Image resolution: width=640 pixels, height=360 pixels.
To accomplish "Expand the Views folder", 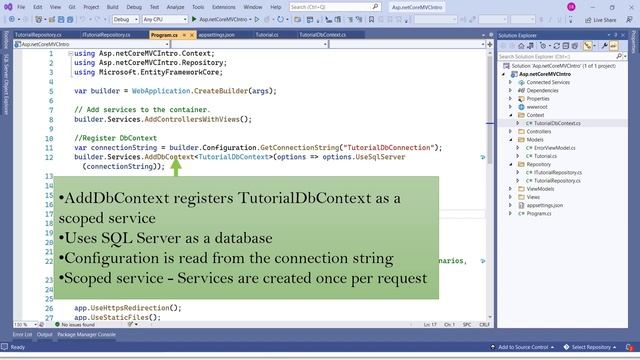I will [510, 197].
